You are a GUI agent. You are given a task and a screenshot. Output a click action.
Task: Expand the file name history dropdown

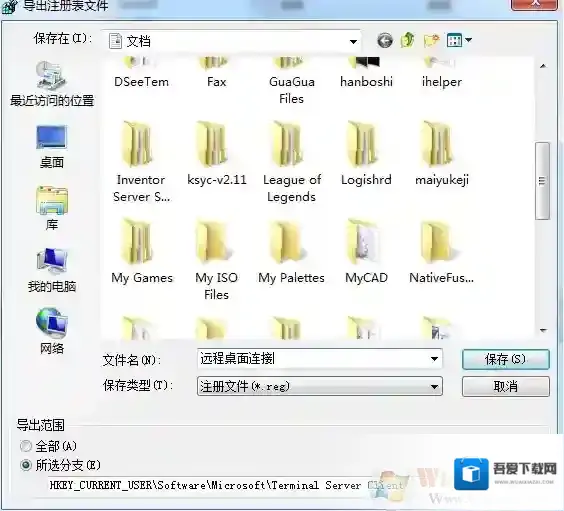pos(434,359)
